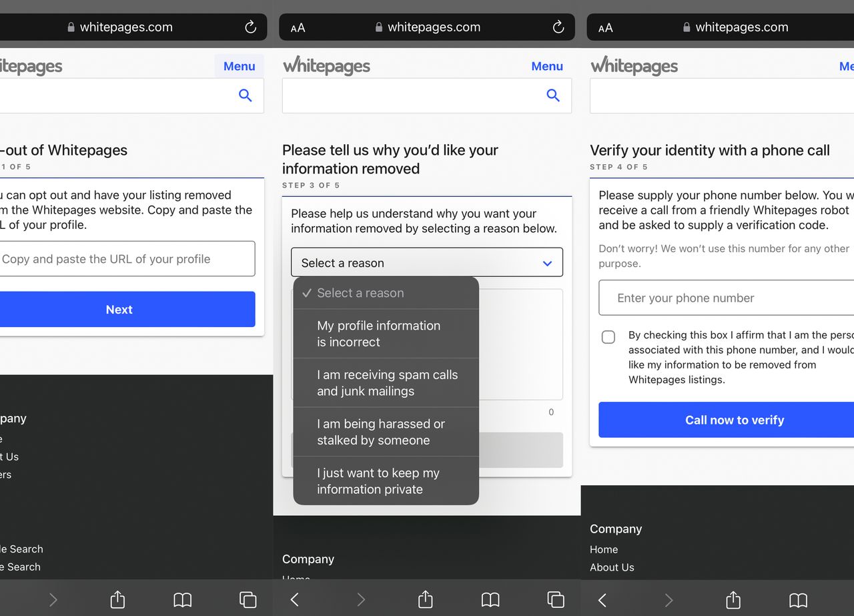The image size is (854, 616).
Task: Tap the address bar lock icon on the step 1 screen
Action: [71, 27]
